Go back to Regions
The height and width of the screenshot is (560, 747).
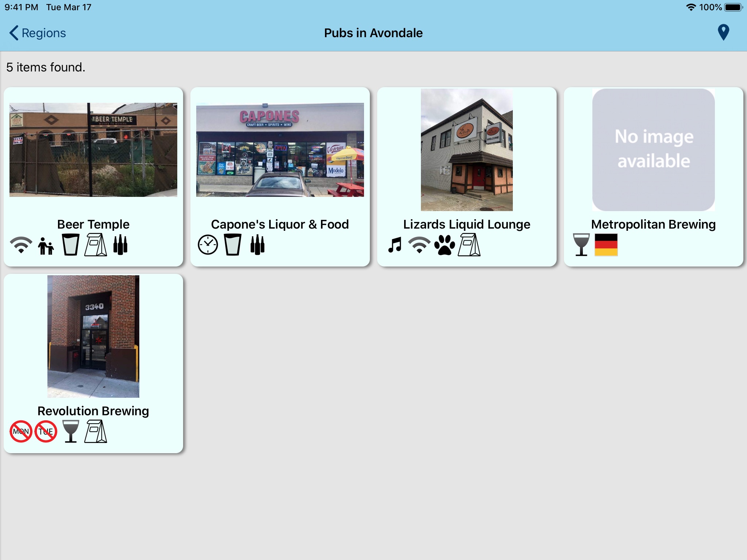coord(38,33)
